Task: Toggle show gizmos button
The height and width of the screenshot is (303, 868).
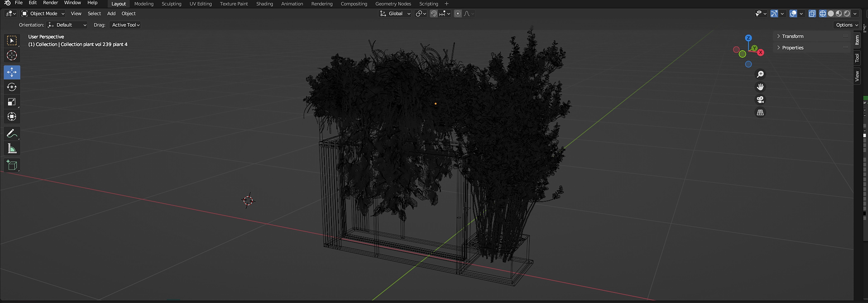Action: 774,13
